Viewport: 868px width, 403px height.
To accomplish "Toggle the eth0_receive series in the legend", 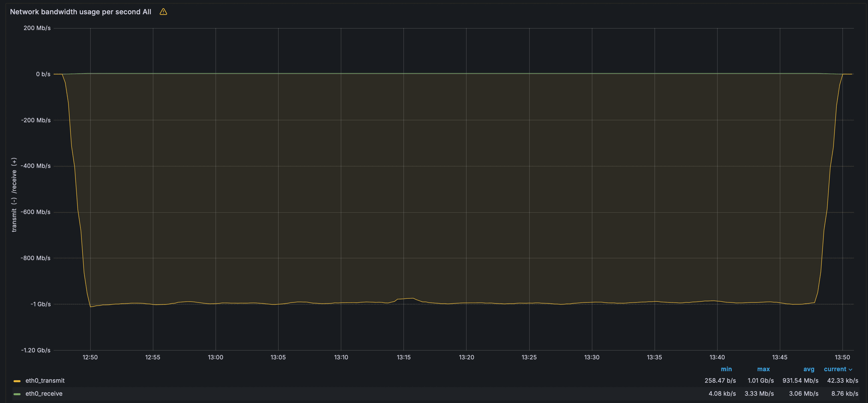I will pos(44,393).
